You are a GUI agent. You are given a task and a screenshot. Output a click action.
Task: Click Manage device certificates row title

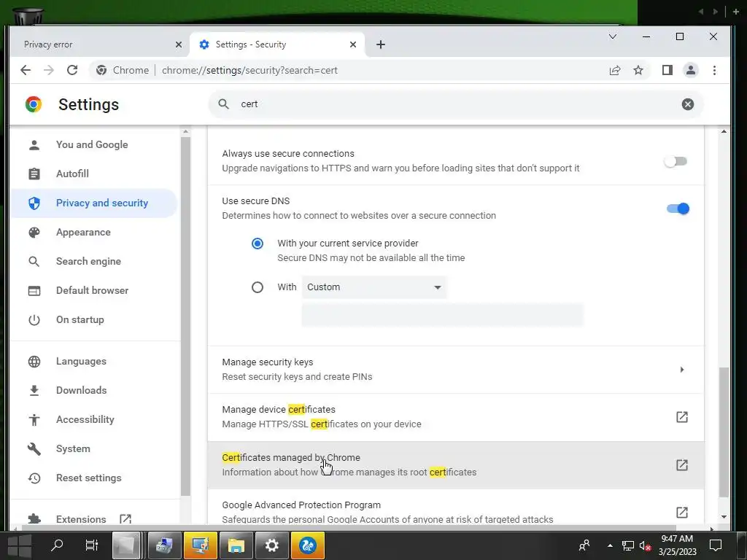pyautogui.click(x=279, y=410)
